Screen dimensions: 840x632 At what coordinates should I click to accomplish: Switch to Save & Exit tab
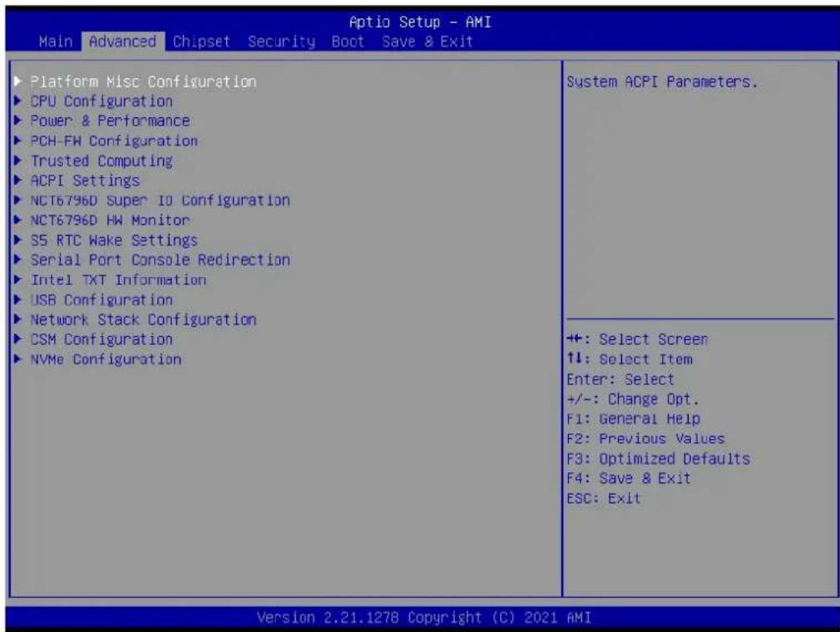click(427, 42)
